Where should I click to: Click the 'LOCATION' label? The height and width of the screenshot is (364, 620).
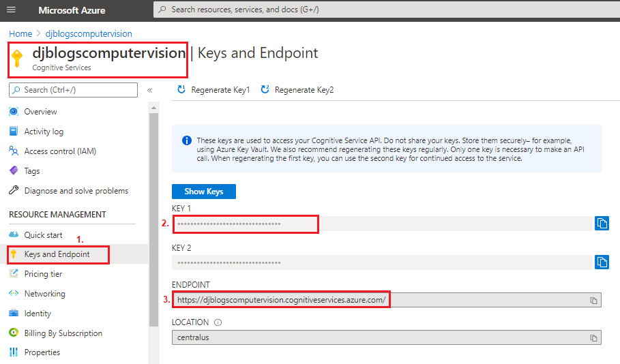190,322
